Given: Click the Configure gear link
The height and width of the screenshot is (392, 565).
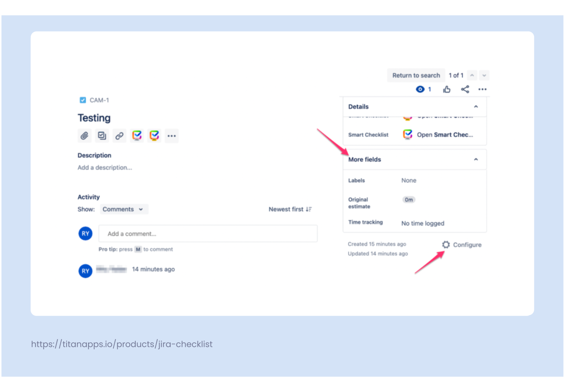Looking at the screenshot, I should pyautogui.click(x=462, y=245).
